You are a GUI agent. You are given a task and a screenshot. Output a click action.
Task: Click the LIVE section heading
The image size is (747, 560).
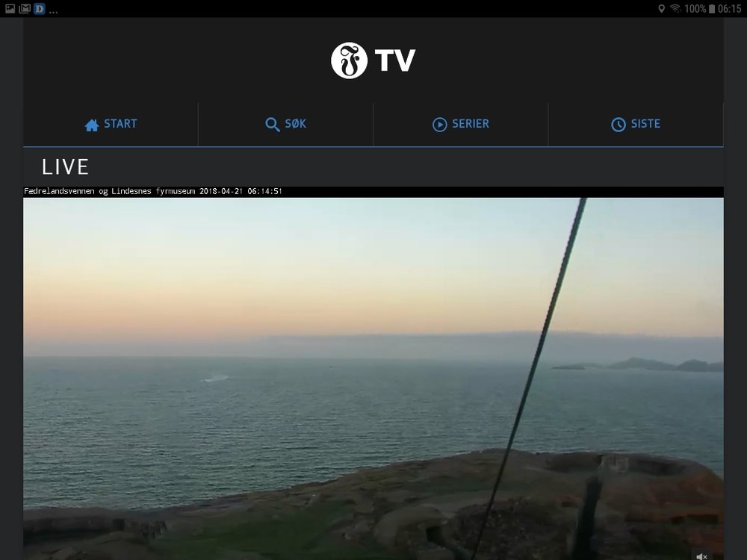pos(65,167)
